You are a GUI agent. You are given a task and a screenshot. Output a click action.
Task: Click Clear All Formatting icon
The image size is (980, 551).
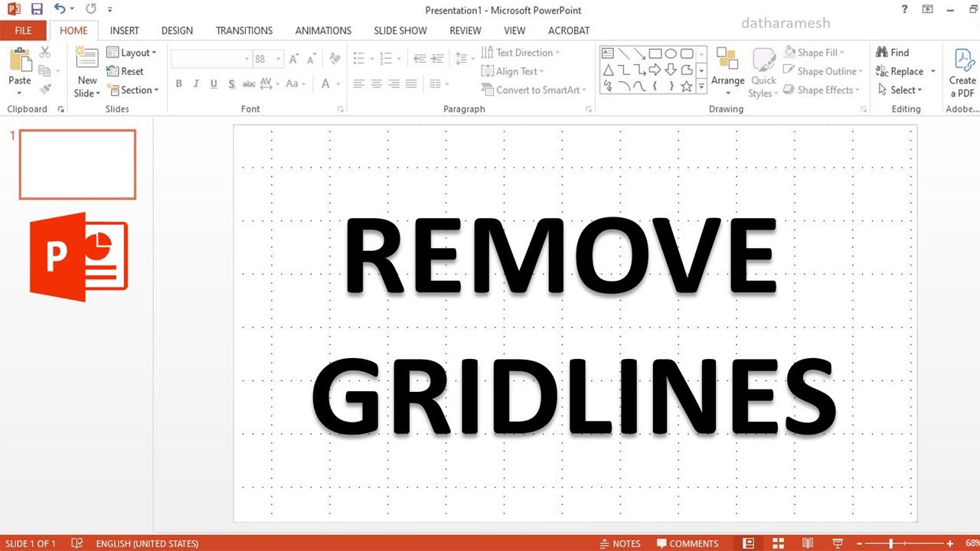335,59
